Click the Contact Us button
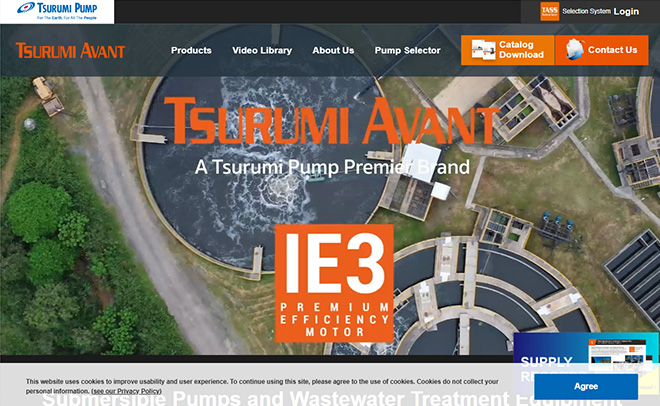This screenshot has height=406, width=660. pyautogui.click(x=602, y=50)
